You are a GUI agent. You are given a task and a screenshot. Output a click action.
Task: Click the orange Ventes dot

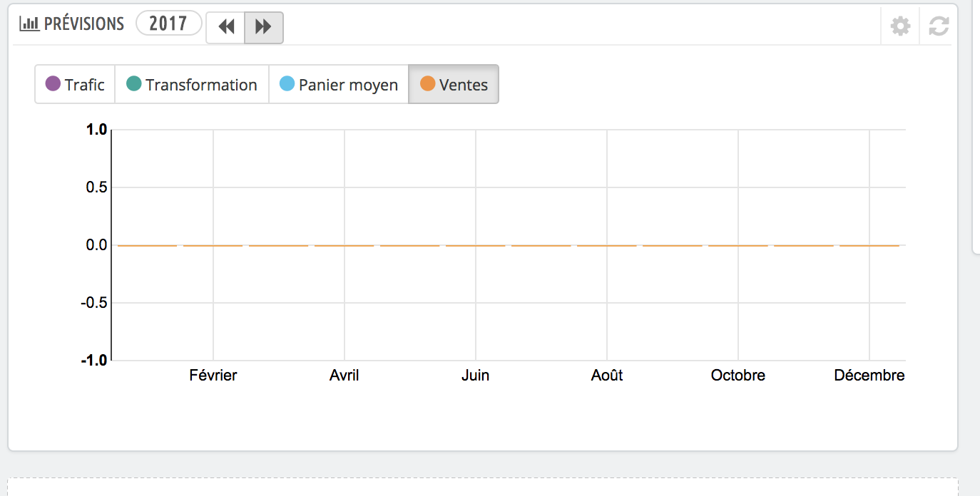tap(428, 84)
